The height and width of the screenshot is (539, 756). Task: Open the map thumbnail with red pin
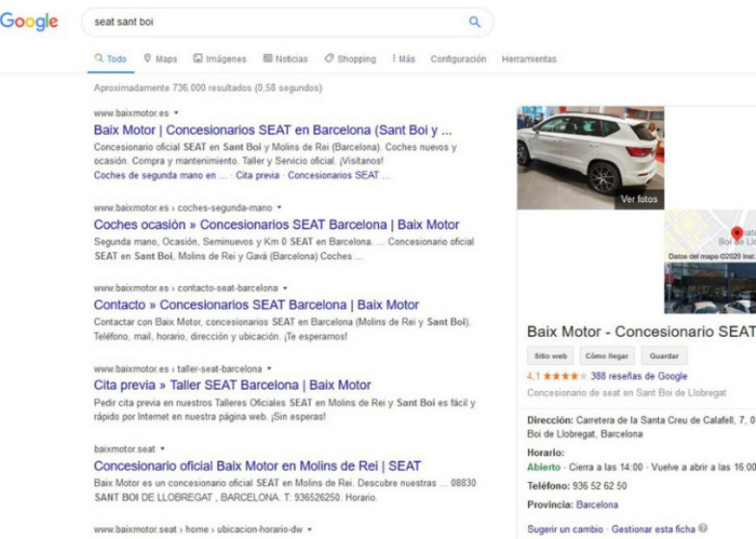[710, 235]
